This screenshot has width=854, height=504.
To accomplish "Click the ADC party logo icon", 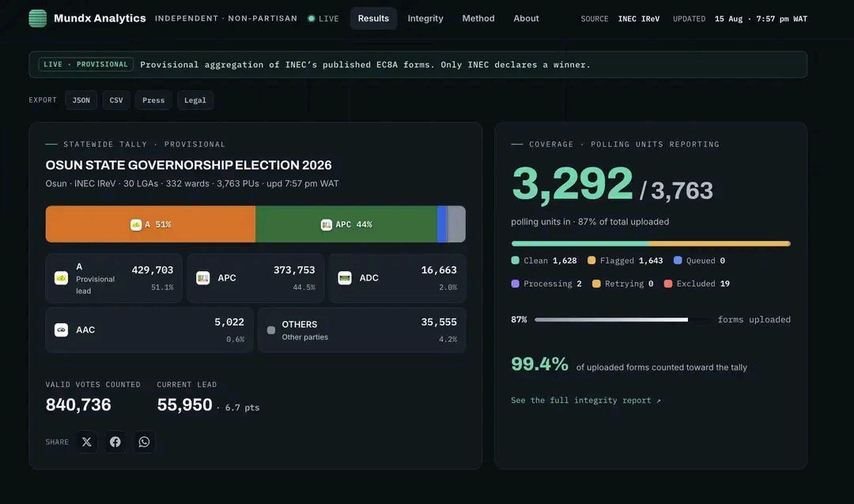I will pos(345,278).
